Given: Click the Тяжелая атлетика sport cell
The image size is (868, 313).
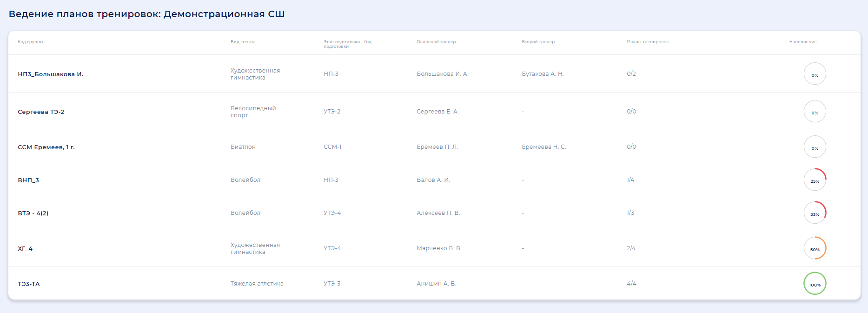Looking at the screenshot, I should [x=257, y=283].
